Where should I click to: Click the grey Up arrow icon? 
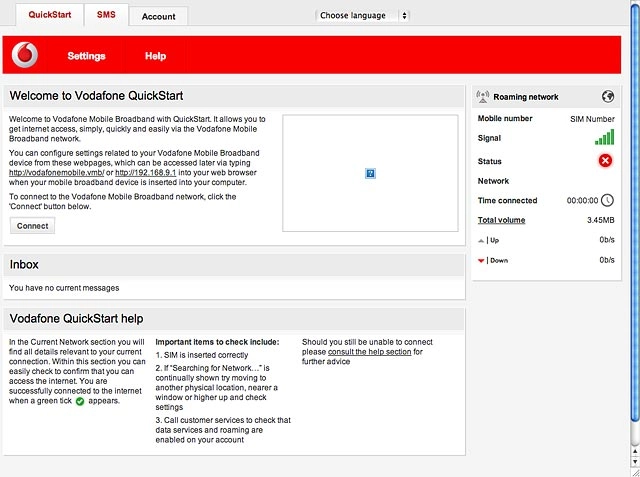point(481,241)
